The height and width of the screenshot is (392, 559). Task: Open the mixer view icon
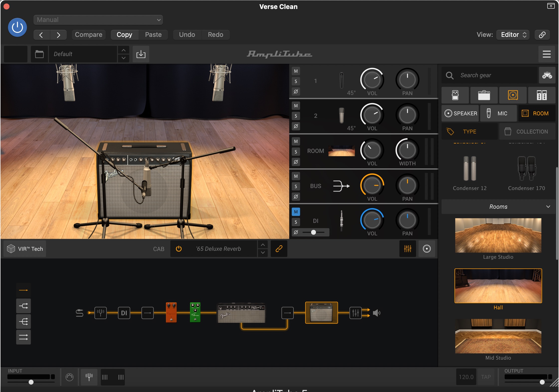[x=408, y=249]
